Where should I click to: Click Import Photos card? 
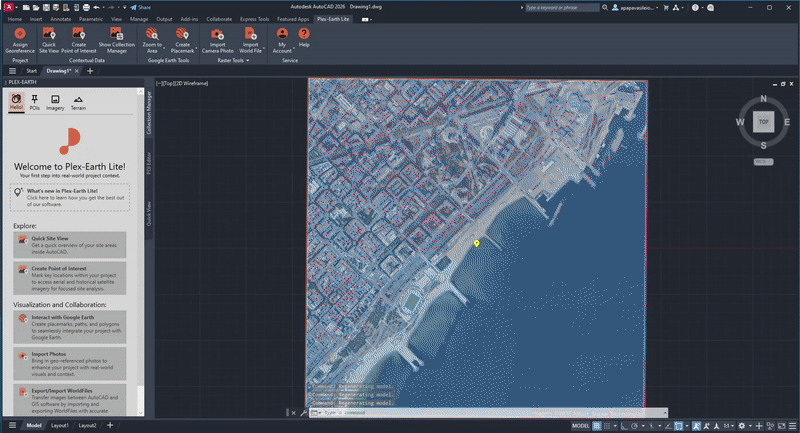pos(70,364)
